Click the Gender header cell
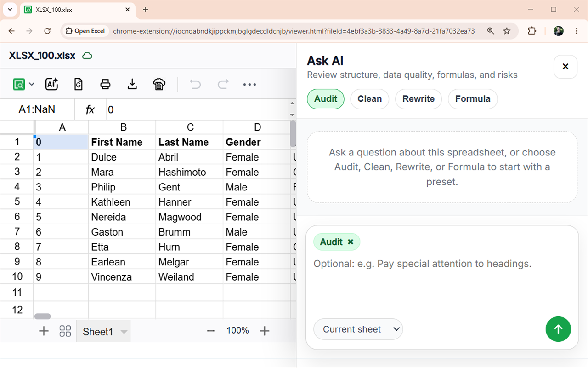 [257, 142]
